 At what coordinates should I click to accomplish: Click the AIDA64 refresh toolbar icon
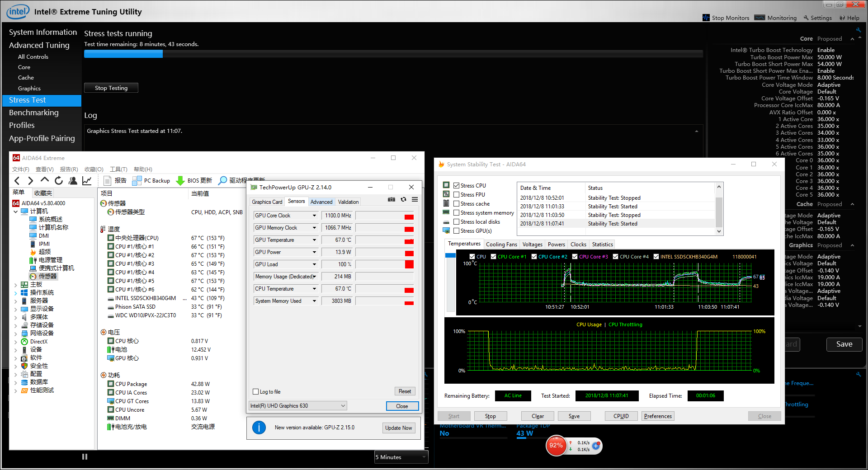click(59, 181)
